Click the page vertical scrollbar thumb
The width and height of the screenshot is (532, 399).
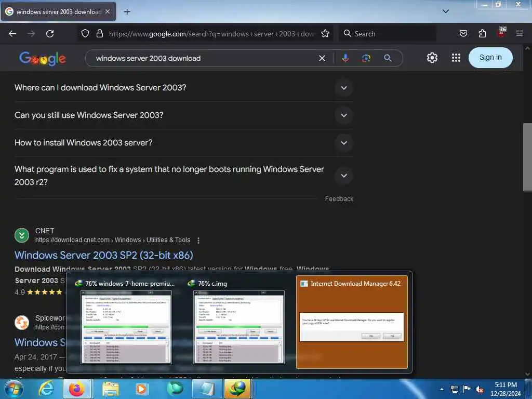pyautogui.click(x=527, y=157)
